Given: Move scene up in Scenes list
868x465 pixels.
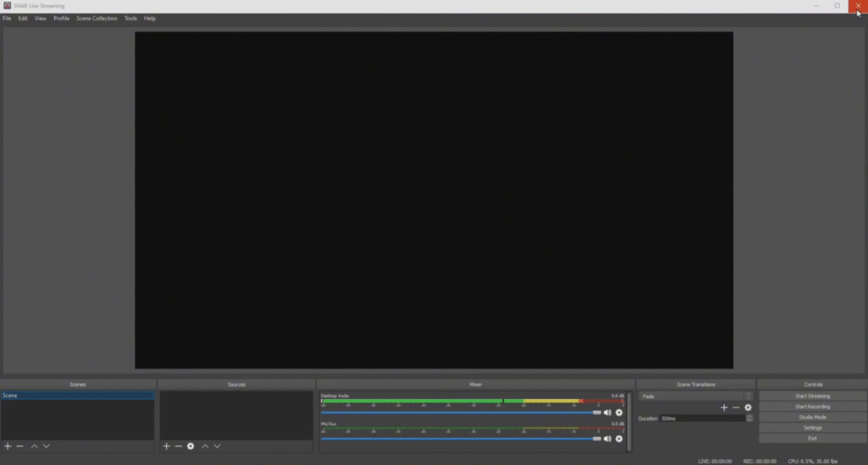Looking at the screenshot, I should coord(34,446).
